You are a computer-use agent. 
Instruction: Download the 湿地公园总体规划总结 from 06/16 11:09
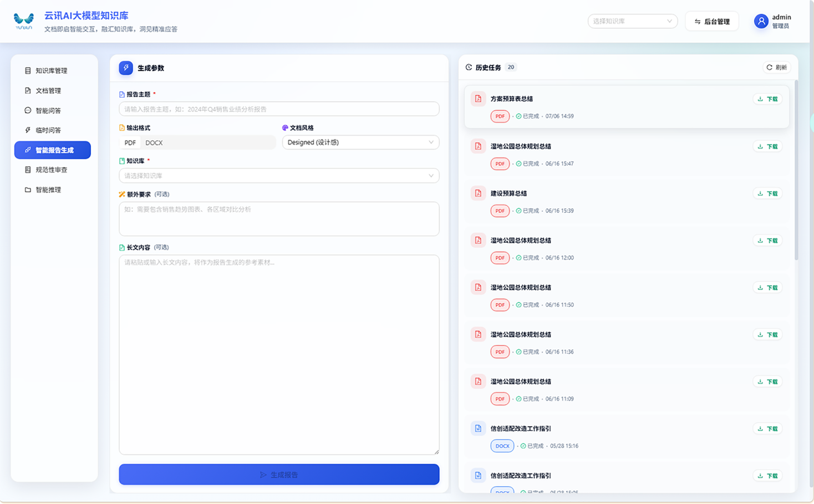pyautogui.click(x=767, y=381)
